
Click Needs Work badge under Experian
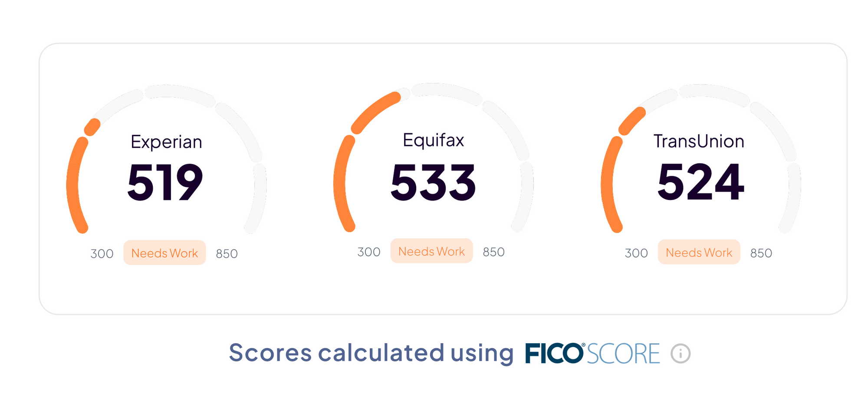tap(164, 253)
